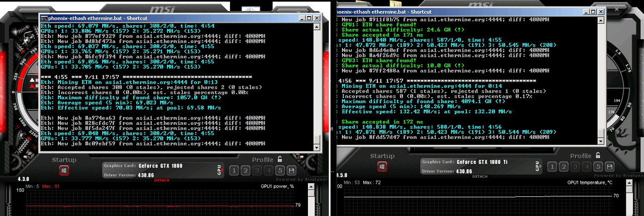Select profile slot 4 in GTX 1080 Afterburner
The width and height of the screenshot is (644, 216).
[x=269, y=170]
